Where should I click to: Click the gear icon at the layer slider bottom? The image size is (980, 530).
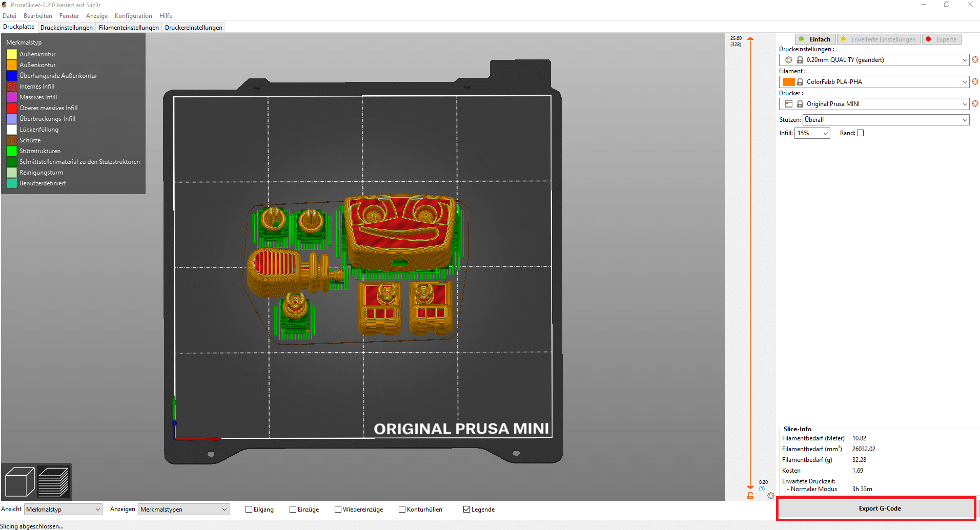click(x=770, y=496)
